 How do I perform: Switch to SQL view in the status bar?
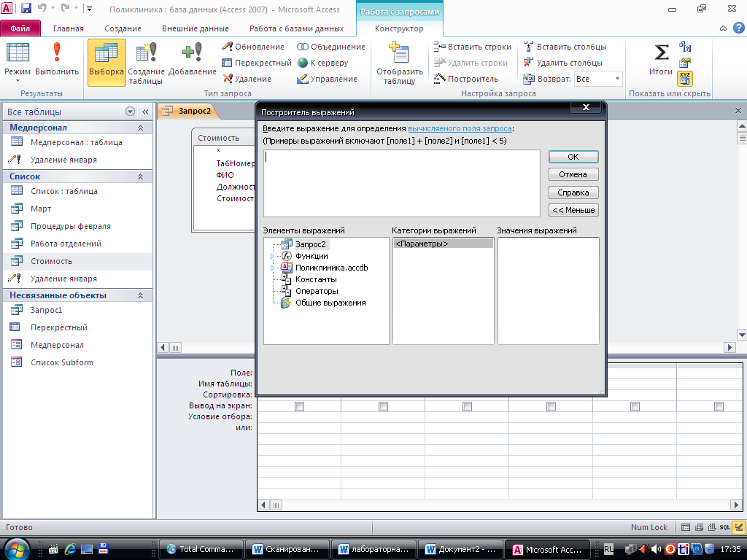pyautogui.click(x=724, y=527)
